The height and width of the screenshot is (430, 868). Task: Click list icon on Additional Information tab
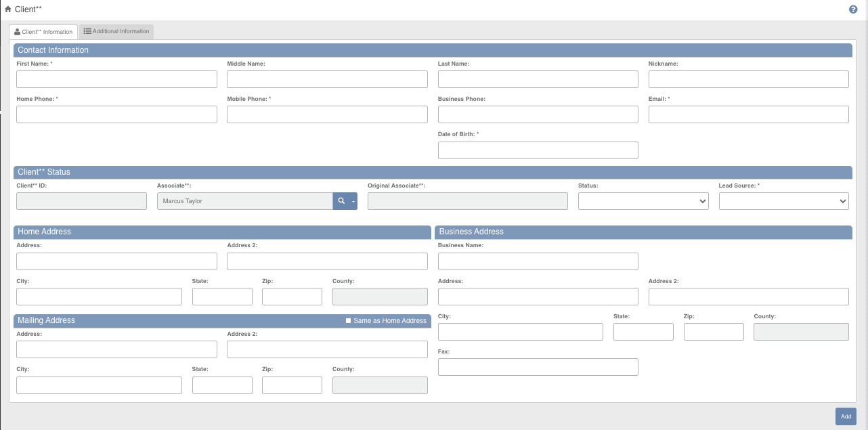coord(87,31)
